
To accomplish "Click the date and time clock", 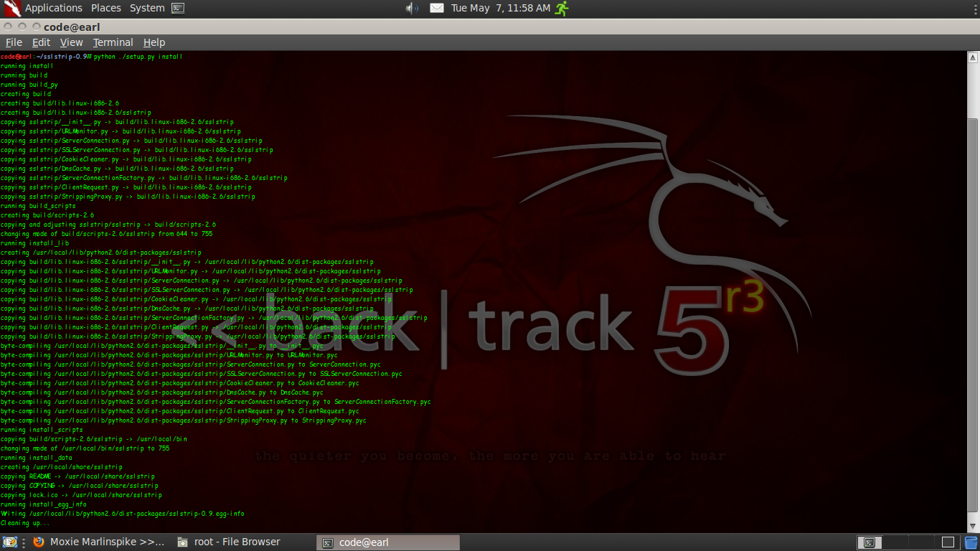I will coord(501,8).
